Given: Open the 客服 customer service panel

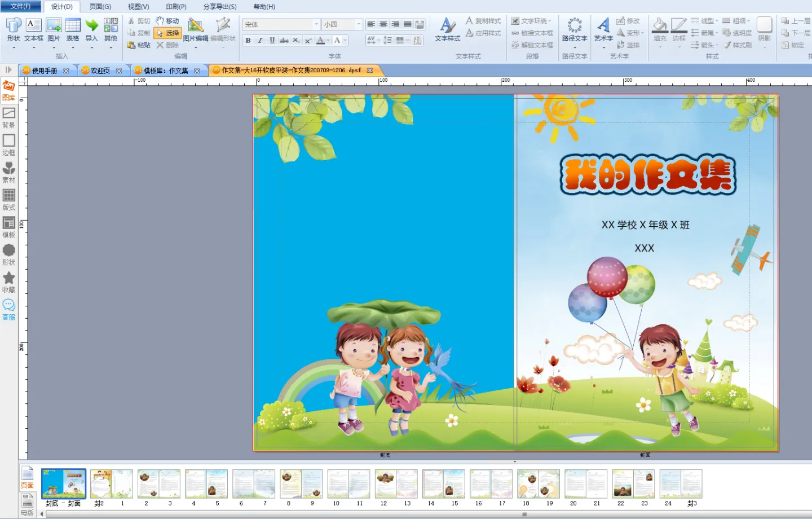Looking at the screenshot, I should (x=8, y=309).
